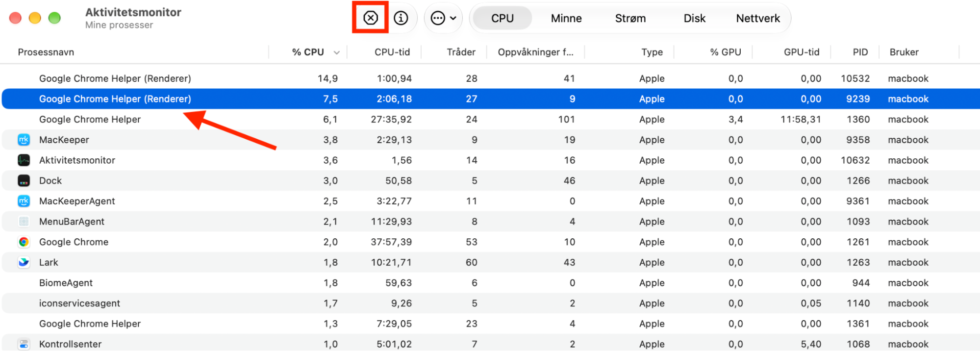This screenshot has height=351, width=980.
Task: Click PID value 10632
Action: [x=855, y=160]
